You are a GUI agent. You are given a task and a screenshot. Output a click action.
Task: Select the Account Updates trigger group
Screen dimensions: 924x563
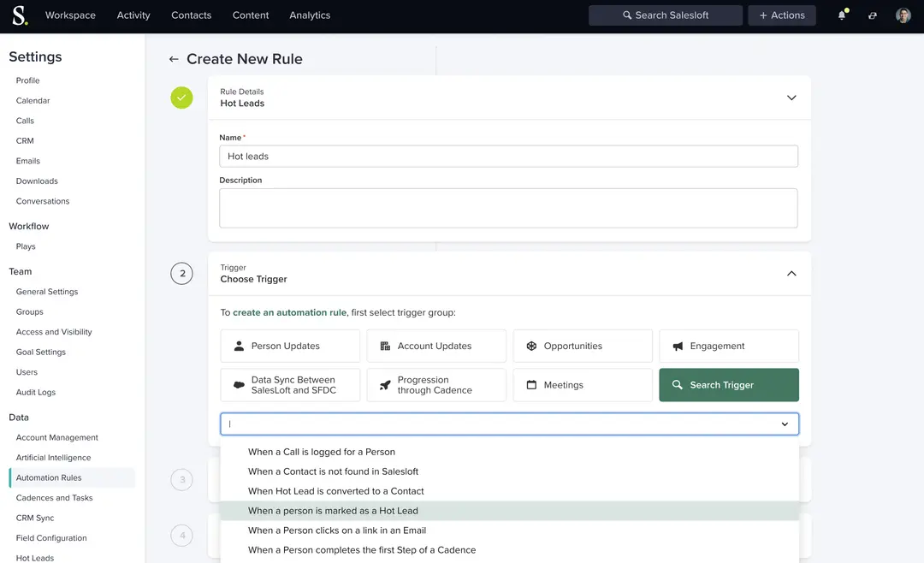click(436, 346)
